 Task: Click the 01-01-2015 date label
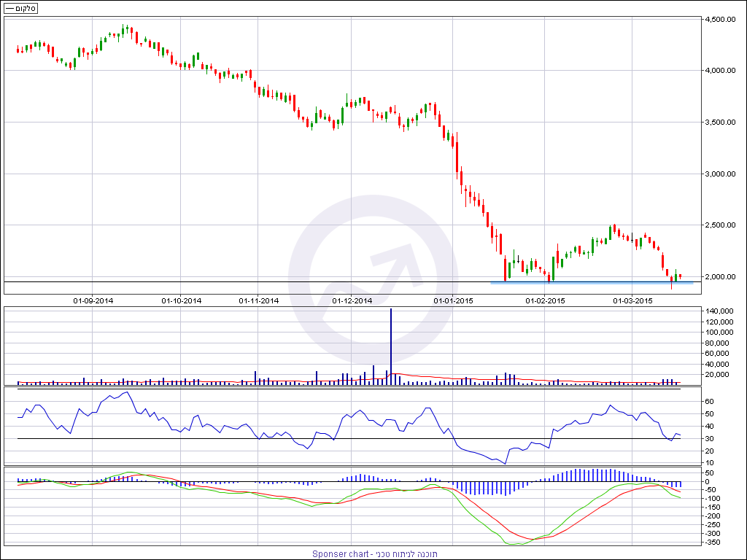(x=454, y=300)
